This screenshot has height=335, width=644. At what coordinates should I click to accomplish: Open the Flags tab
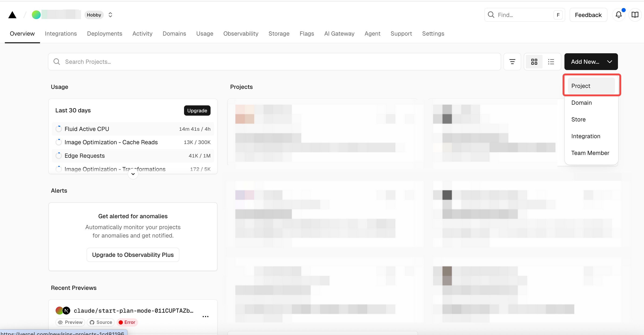pos(306,33)
